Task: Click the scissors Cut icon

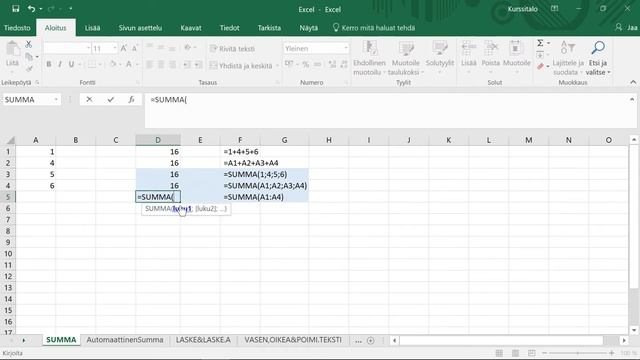Action: click(29, 44)
